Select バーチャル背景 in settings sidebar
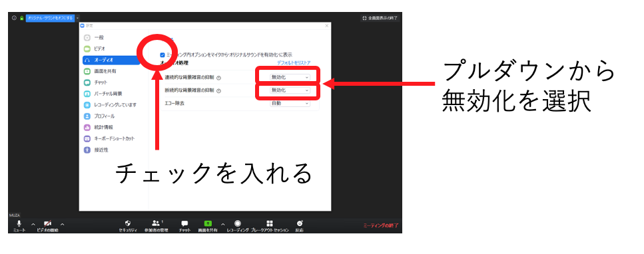The width and height of the screenshot is (644, 254). [x=109, y=94]
